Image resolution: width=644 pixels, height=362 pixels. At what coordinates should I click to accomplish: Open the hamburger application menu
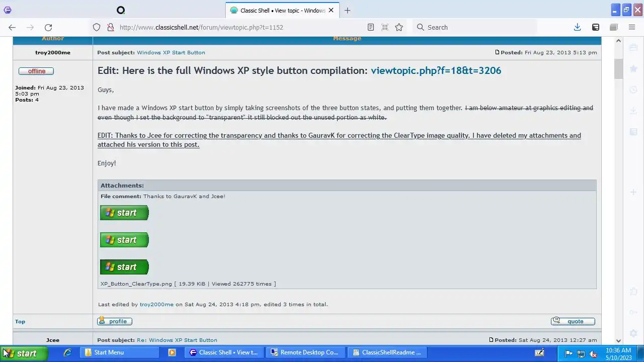tap(632, 27)
